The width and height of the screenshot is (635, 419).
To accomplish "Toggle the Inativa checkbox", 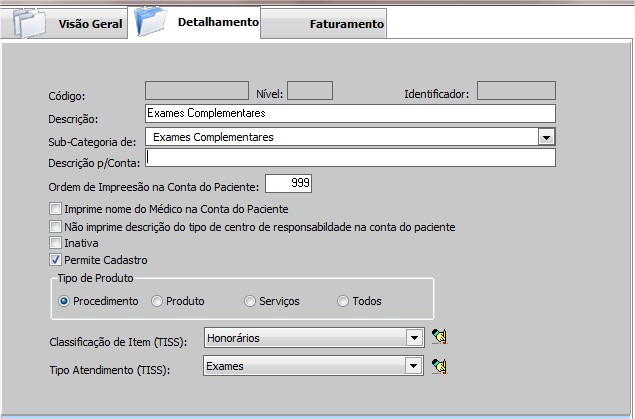I will pos(55,243).
